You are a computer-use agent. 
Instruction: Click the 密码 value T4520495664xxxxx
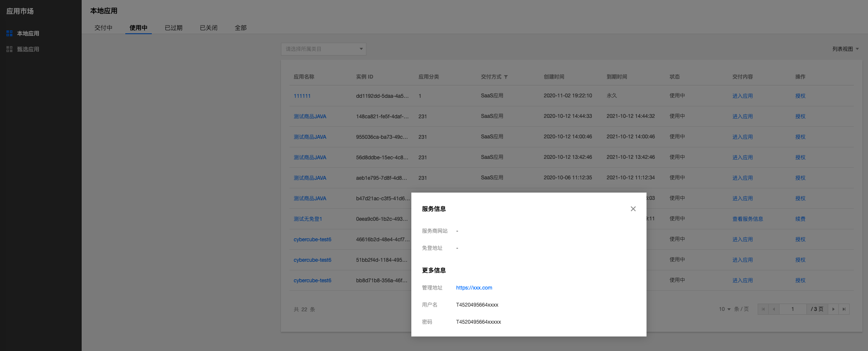pos(478,322)
